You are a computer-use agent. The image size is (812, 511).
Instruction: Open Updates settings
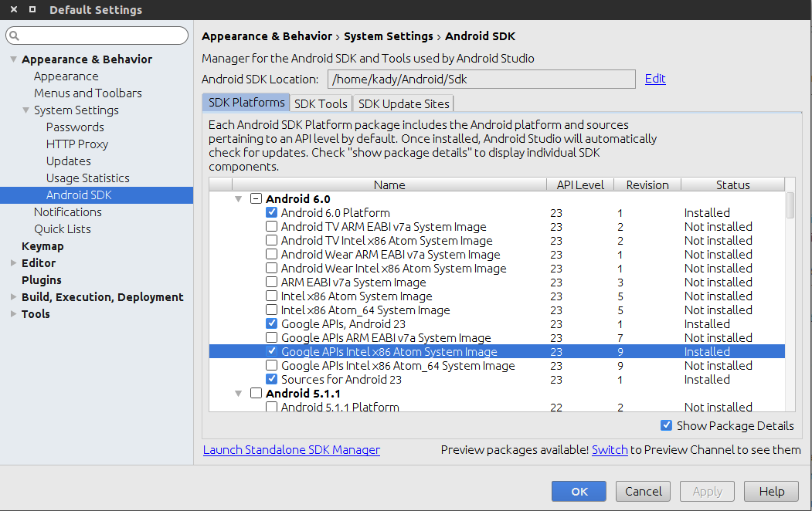coord(68,161)
